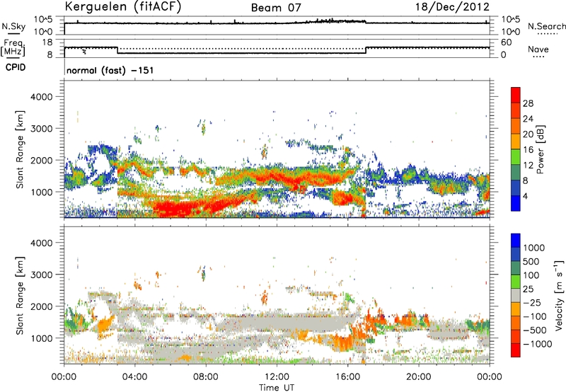
Task: Click the 'Beam 07' label
Action: [x=276, y=8]
